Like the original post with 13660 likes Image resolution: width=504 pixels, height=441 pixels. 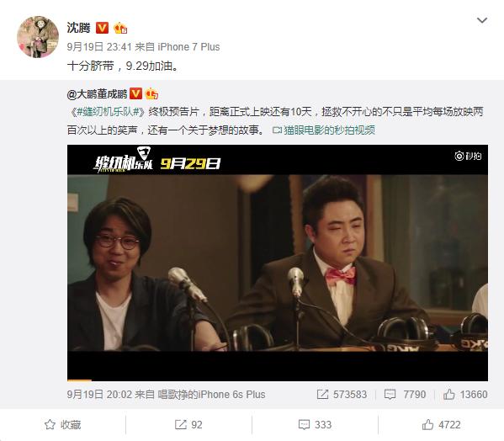(x=465, y=395)
